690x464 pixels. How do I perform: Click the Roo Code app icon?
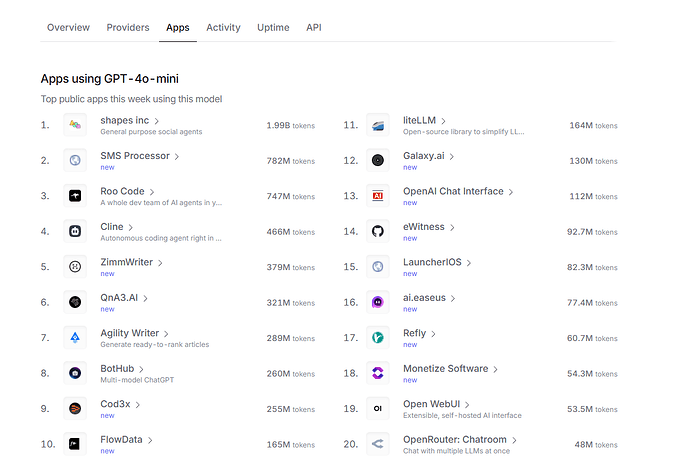[x=75, y=196]
